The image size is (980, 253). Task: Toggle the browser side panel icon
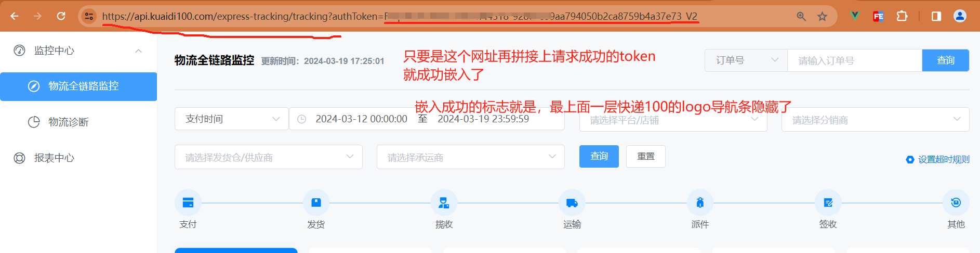coord(936,16)
